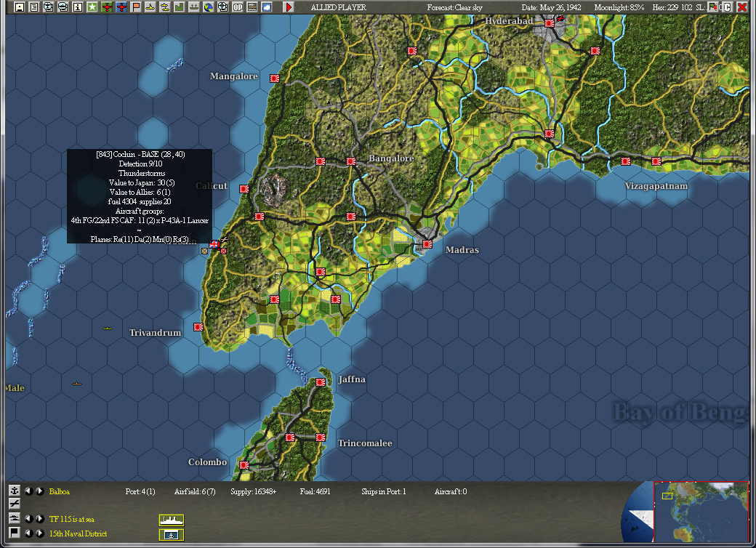Viewport: 756px width, 548px height.
Task: Select next HQ arrow beside 15th Naval District
Action: pos(39,533)
